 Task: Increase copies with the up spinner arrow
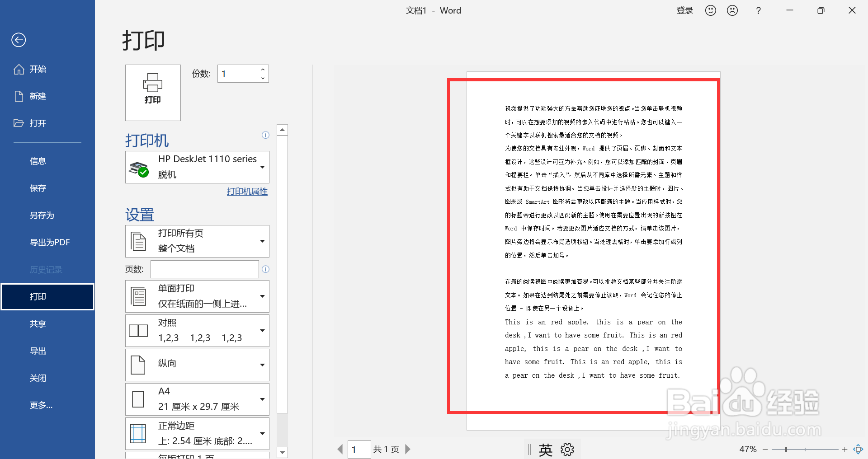pyautogui.click(x=263, y=69)
